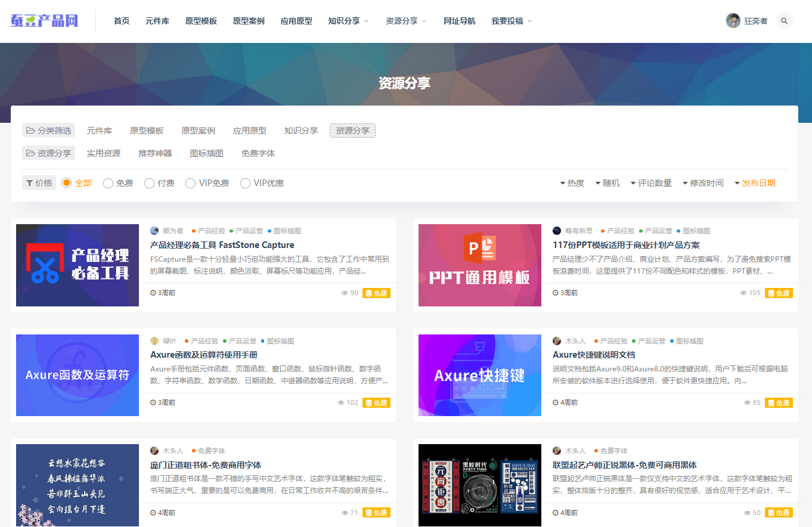Open 原型案例 in top navigation
Viewport: 812px width, 527px height.
click(x=249, y=21)
